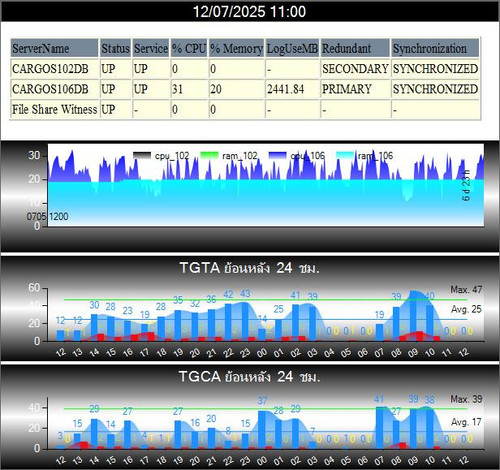
Task: Click the TGCA bar labeled 20
Action: pyautogui.click(x=211, y=439)
